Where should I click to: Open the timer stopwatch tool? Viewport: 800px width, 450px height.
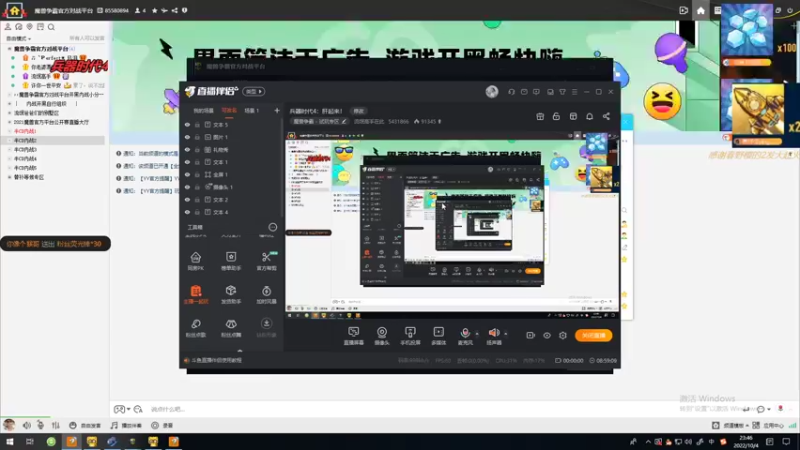(266, 294)
